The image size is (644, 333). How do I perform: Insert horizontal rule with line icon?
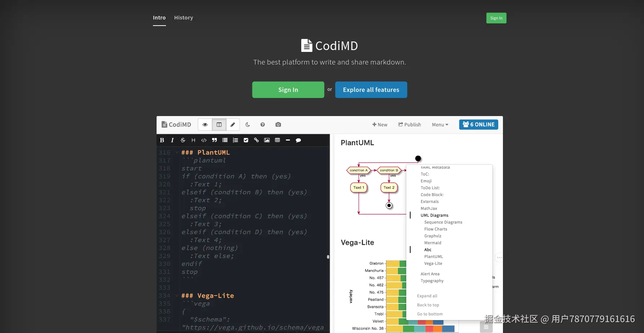(288, 140)
